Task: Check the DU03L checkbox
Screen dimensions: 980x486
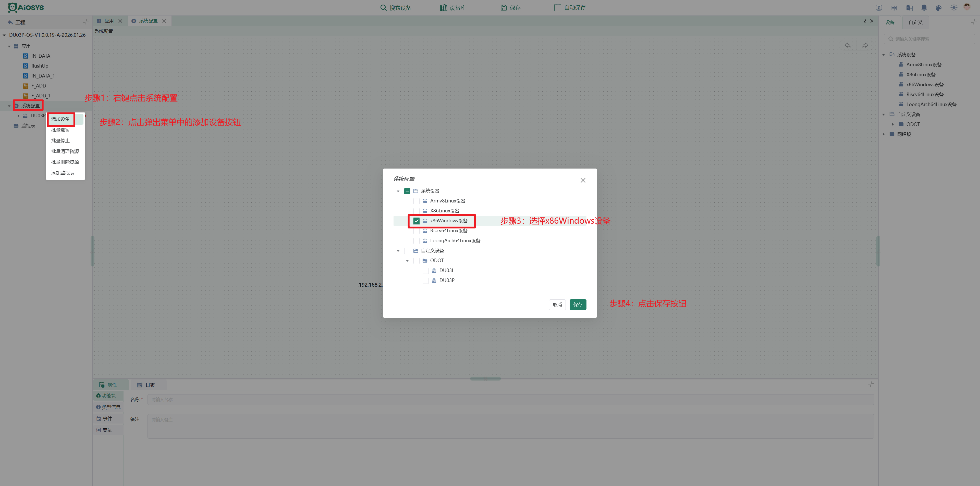Action: tap(425, 271)
